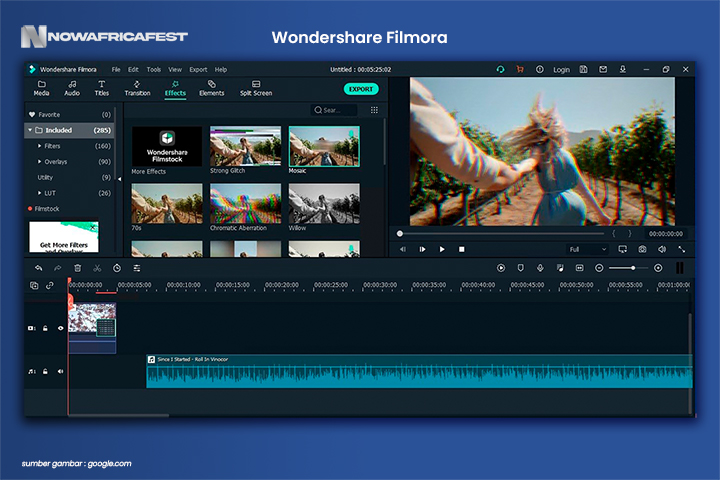720x480 pixels.
Task: Click the display on monitor icon
Action: tap(623, 249)
